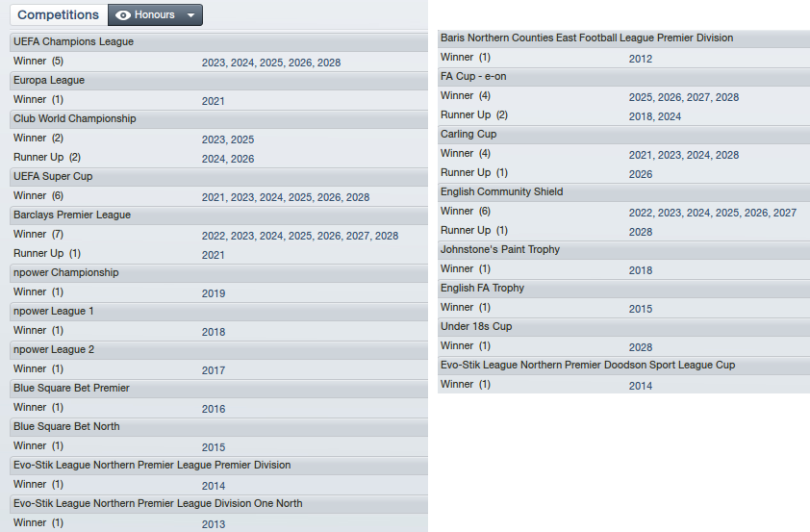Select the Club World Championship header
The image size is (810, 532).
click(x=218, y=118)
